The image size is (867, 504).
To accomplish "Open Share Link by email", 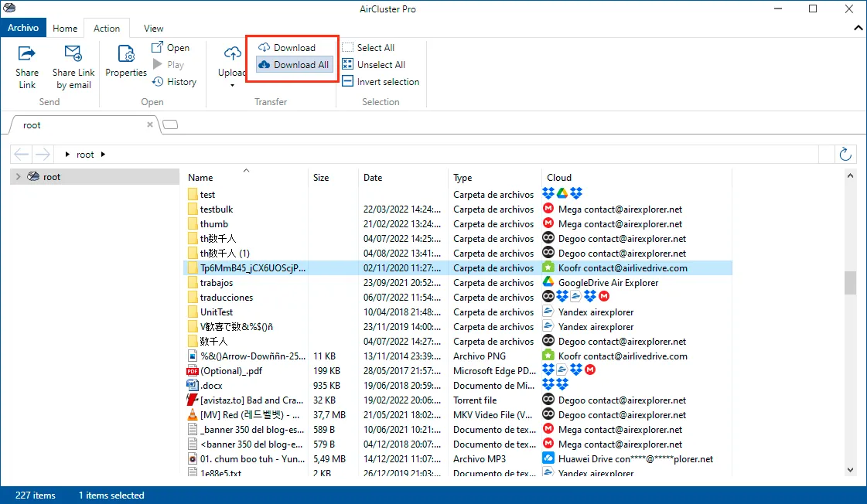I will pyautogui.click(x=73, y=67).
